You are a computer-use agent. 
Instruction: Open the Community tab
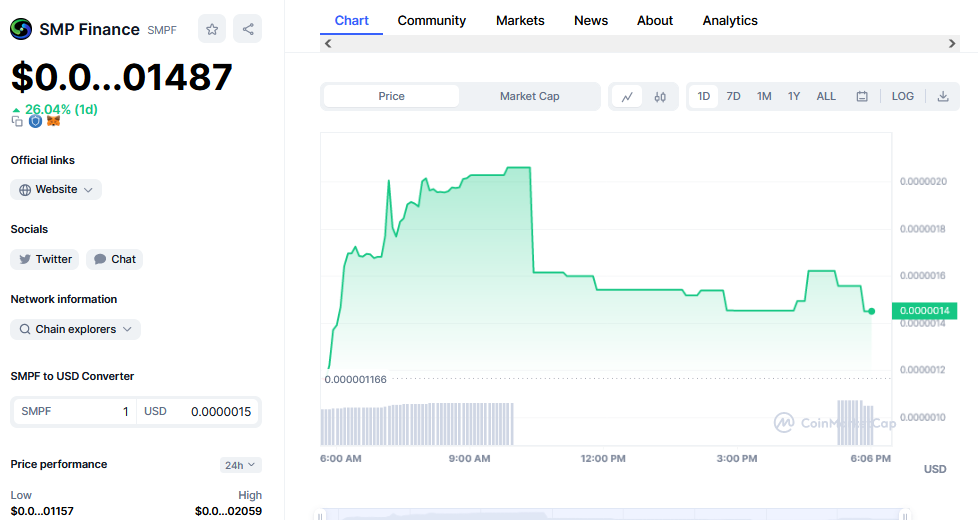click(x=432, y=21)
